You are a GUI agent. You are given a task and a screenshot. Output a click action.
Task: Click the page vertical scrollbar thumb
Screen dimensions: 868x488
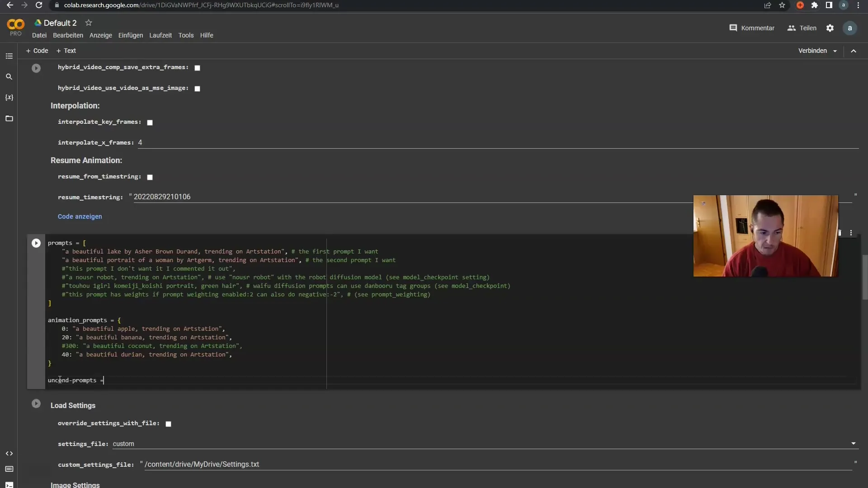tap(865, 277)
